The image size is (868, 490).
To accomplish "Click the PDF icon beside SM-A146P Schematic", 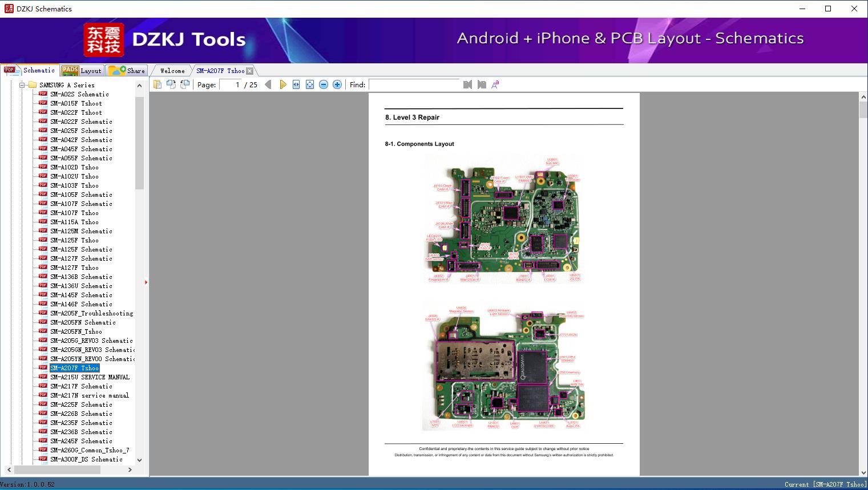I will point(43,303).
